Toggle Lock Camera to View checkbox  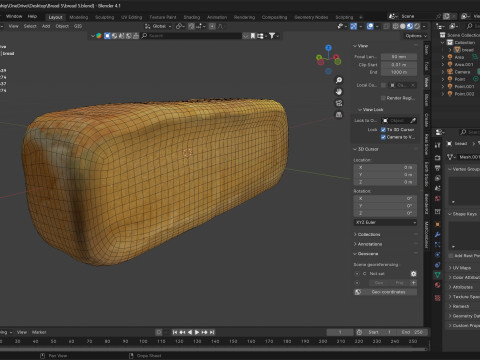(x=383, y=137)
